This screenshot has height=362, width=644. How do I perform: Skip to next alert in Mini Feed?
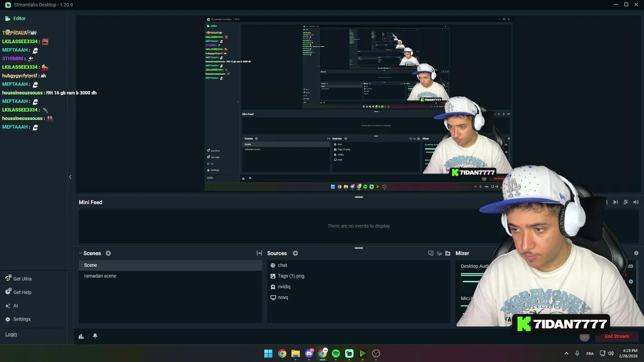point(615,202)
